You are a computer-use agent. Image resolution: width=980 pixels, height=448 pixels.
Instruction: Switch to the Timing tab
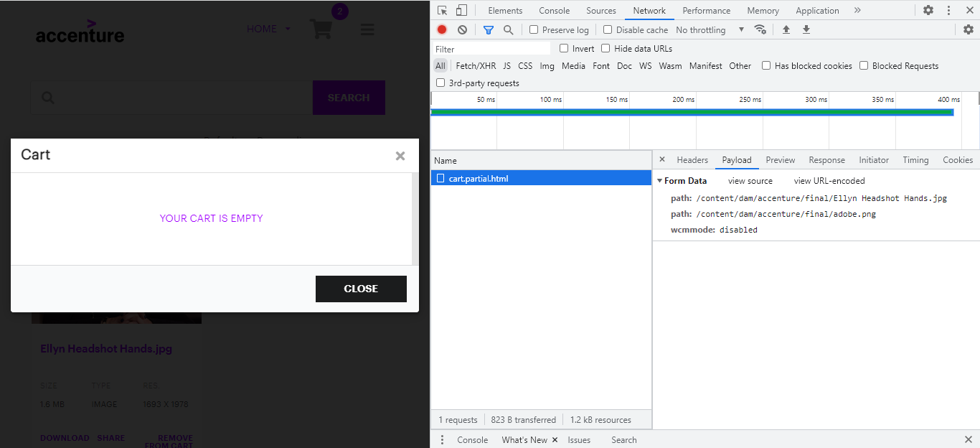coord(915,160)
